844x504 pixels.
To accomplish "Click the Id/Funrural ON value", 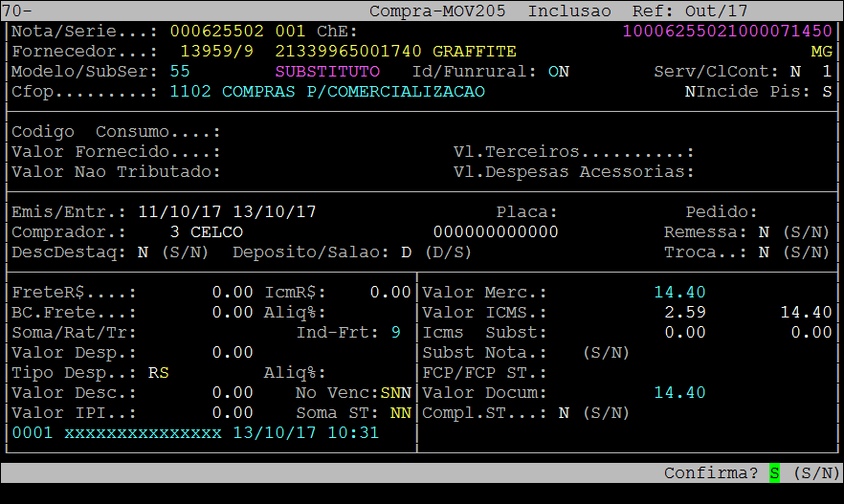I will coord(558,72).
